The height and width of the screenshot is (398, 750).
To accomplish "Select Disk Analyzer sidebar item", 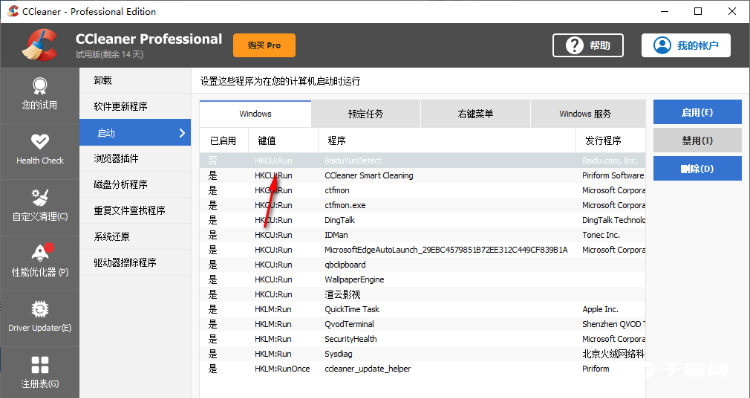I will [x=135, y=185].
